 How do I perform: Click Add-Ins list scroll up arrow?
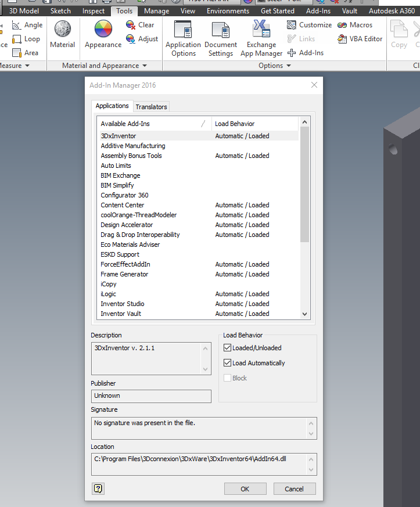point(304,122)
